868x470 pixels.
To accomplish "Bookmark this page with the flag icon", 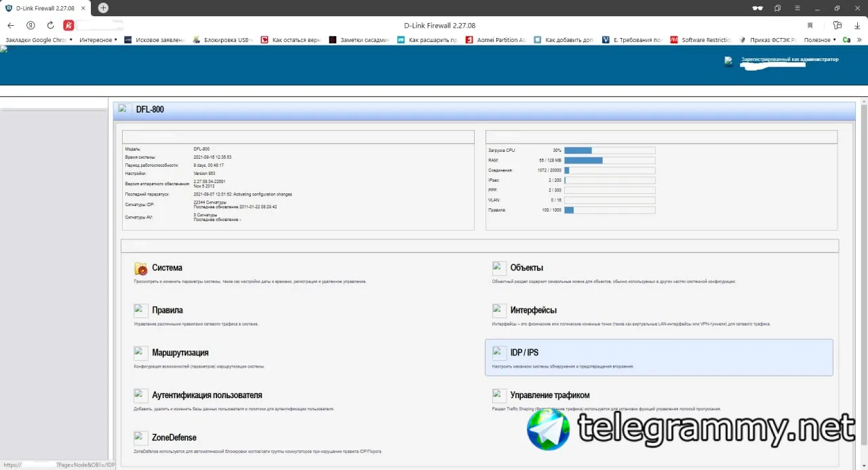I will click(810, 25).
